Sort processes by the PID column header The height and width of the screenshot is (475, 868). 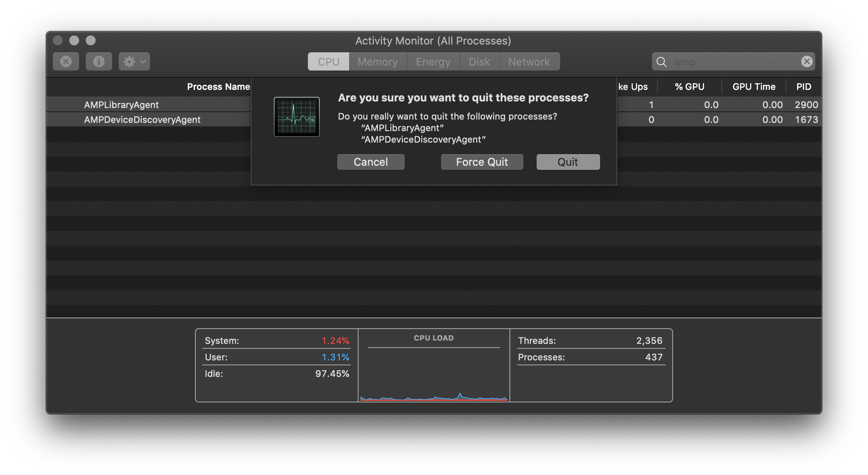point(803,87)
